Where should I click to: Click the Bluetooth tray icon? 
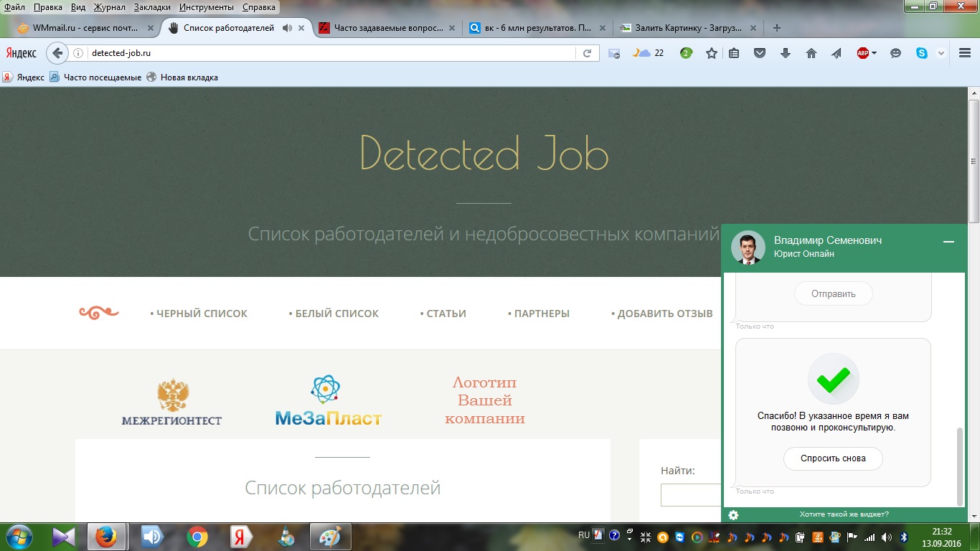click(904, 537)
